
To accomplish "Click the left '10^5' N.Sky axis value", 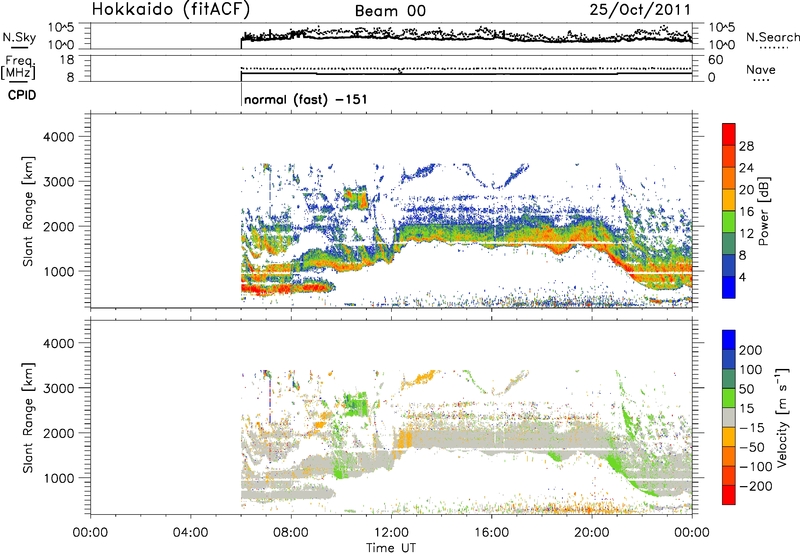I will click(61, 27).
